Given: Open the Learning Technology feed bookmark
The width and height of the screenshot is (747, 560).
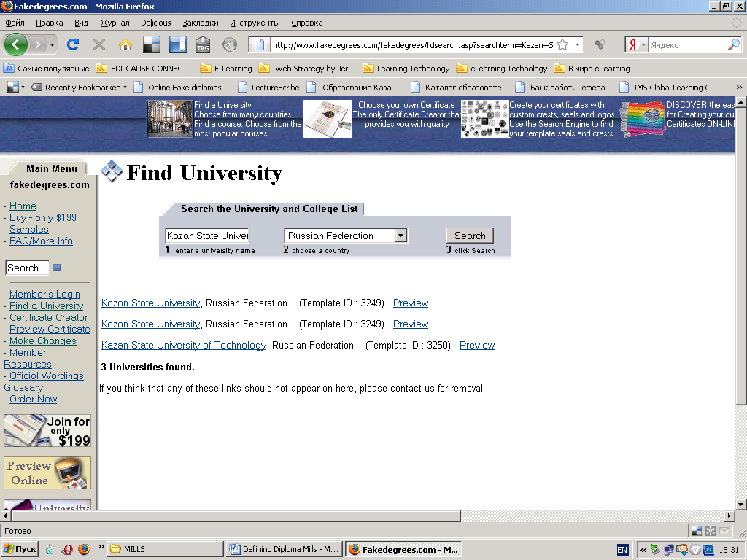Looking at the screenshot, I should [406, 69].
